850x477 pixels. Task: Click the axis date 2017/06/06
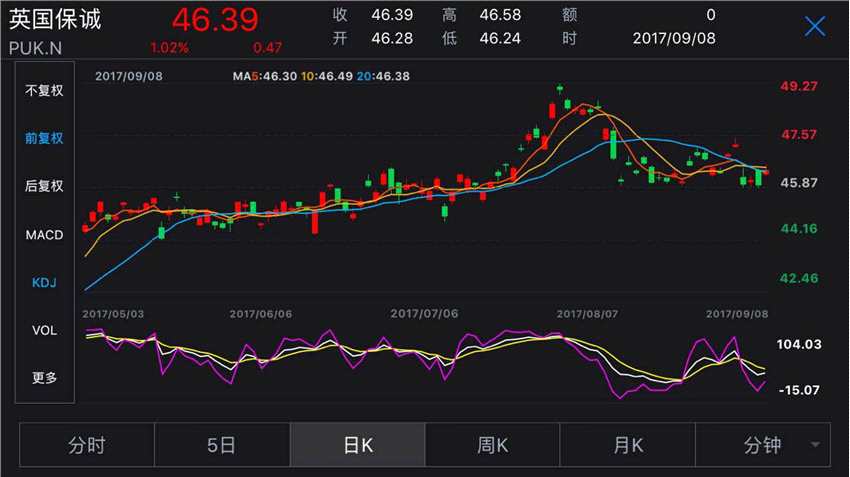[261, 314]
